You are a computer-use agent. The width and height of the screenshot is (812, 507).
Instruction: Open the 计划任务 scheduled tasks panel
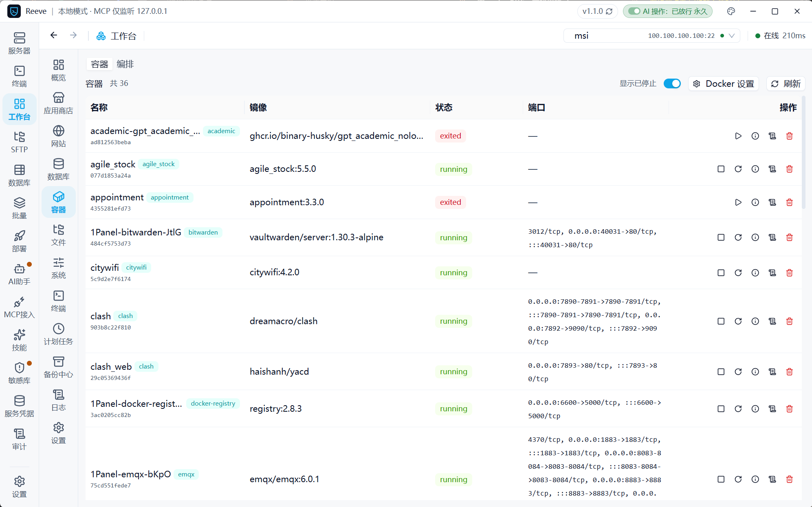(58, 334)
